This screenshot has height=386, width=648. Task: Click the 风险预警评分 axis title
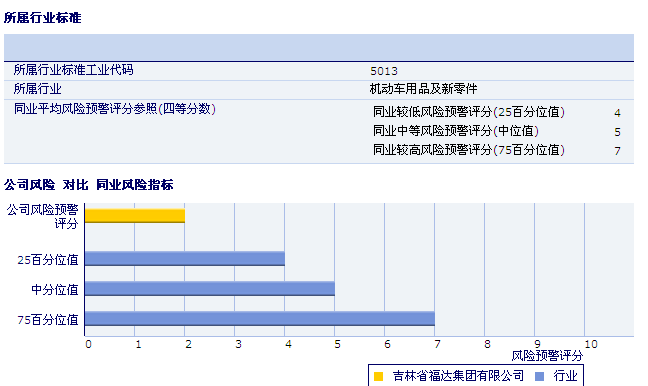pyautogui.click(x=547, y=356)
